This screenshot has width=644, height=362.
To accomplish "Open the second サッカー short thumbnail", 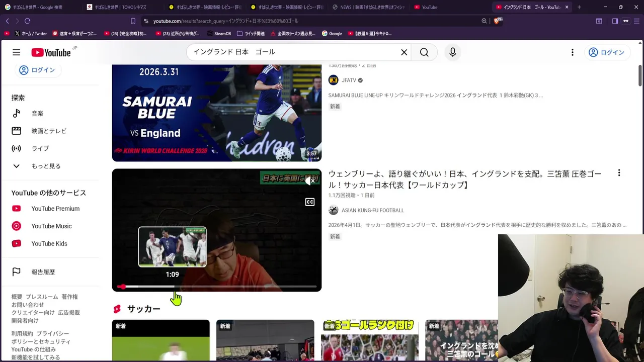I will 265,340.
